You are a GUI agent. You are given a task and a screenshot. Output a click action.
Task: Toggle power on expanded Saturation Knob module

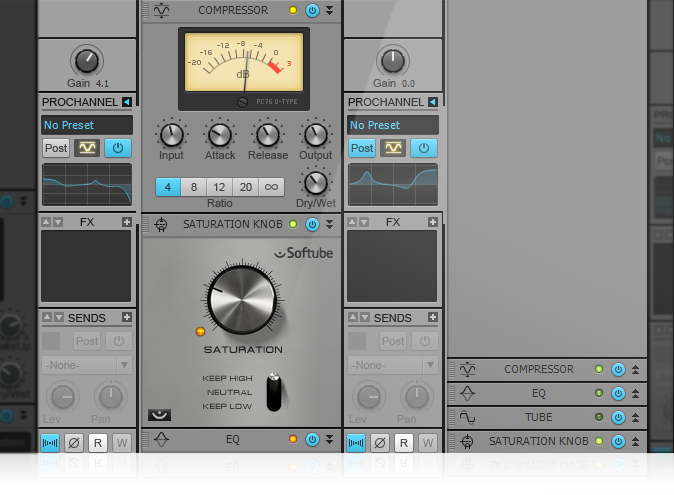pyautogui.click(x=312, y=224)
